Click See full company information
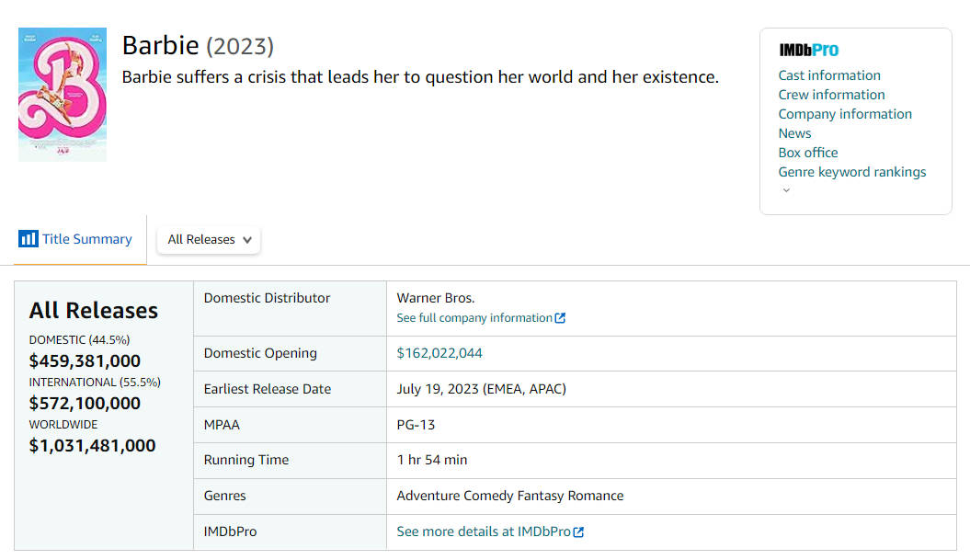The image size is (970, 560). coord(474,318)
